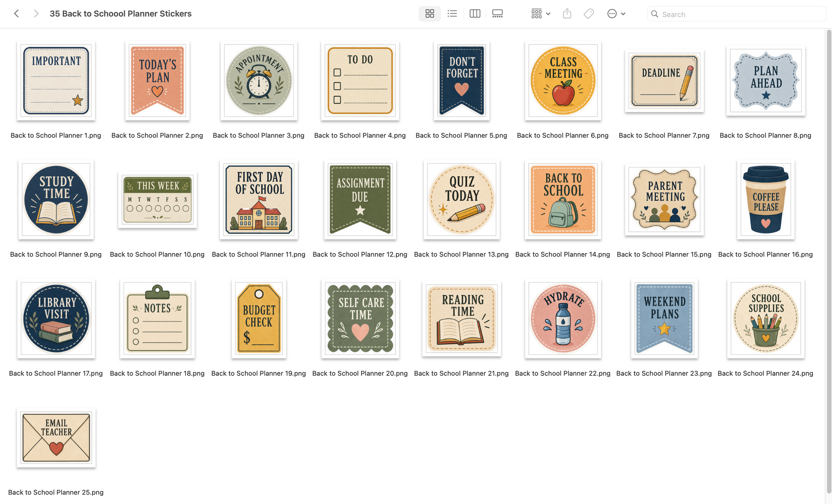Select the Budget Check tag thumbnail
The height and width of the screenshot is (504, 832).
click(259, 318)
